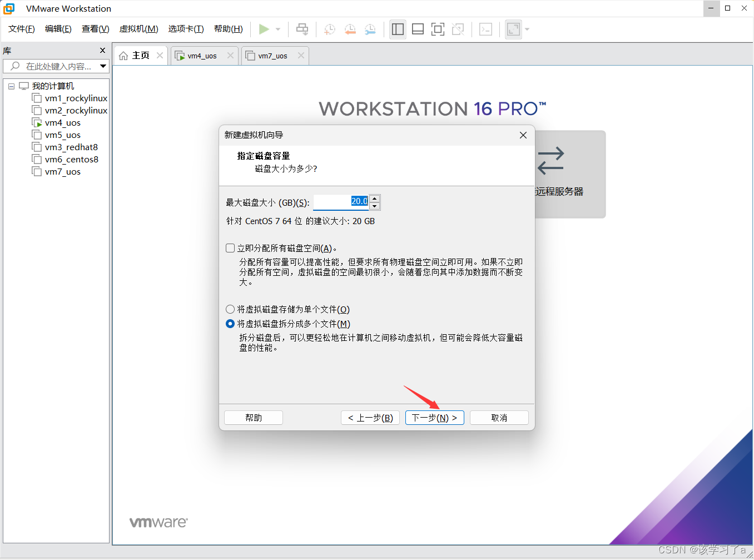This screenshot has height=560, width=754.
Task: Select 将虚拟磁盘拆分成多个文件 option
Action: pos(230,324)
